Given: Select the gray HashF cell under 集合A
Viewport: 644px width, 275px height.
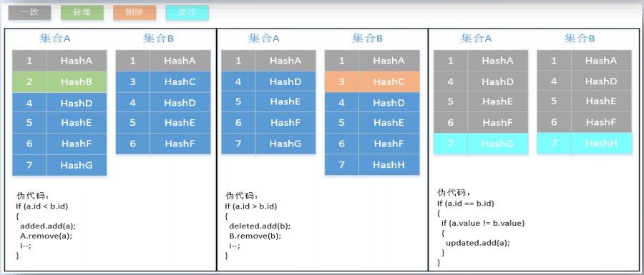Looking at the screenshot, I should click(x=498, y=122).
